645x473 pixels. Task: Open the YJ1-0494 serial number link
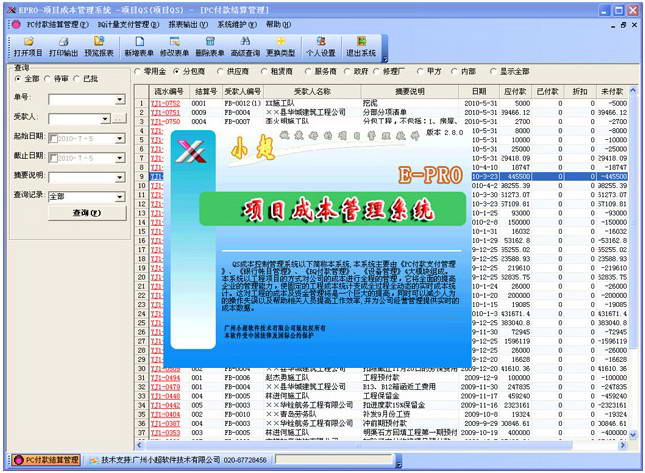(x=165, y=378)
